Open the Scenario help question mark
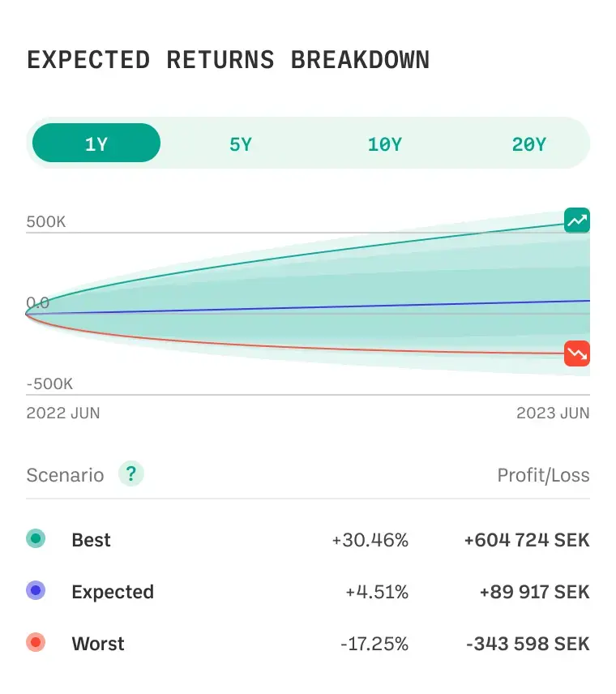 131,474
